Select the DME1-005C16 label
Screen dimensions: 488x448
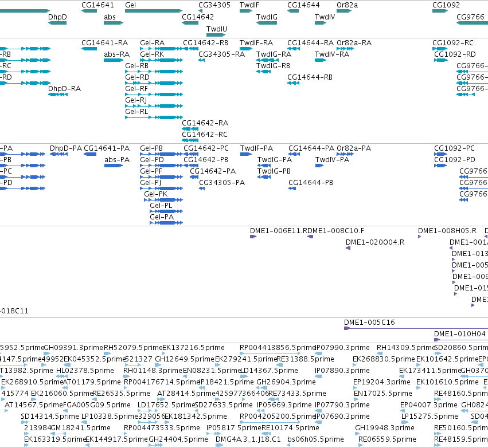tap(369, 323)
